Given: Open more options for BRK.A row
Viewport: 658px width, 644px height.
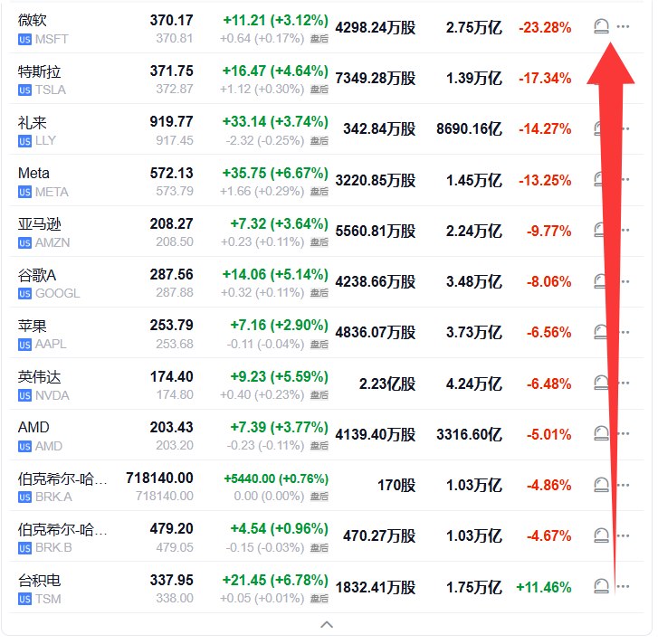Looking at the screenshot, I should [x=624, y=485].
